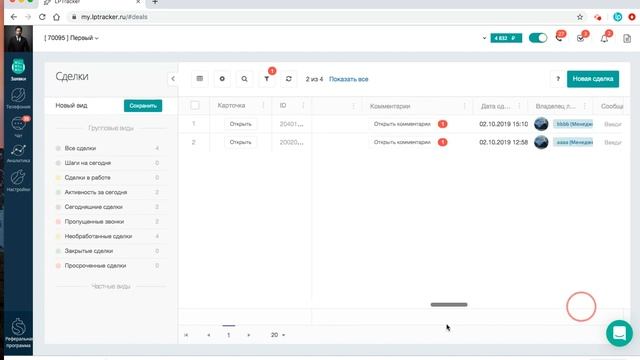Toggle the green header switch
This screenshot has height=360, width=640.
click(x=538, y=38)
